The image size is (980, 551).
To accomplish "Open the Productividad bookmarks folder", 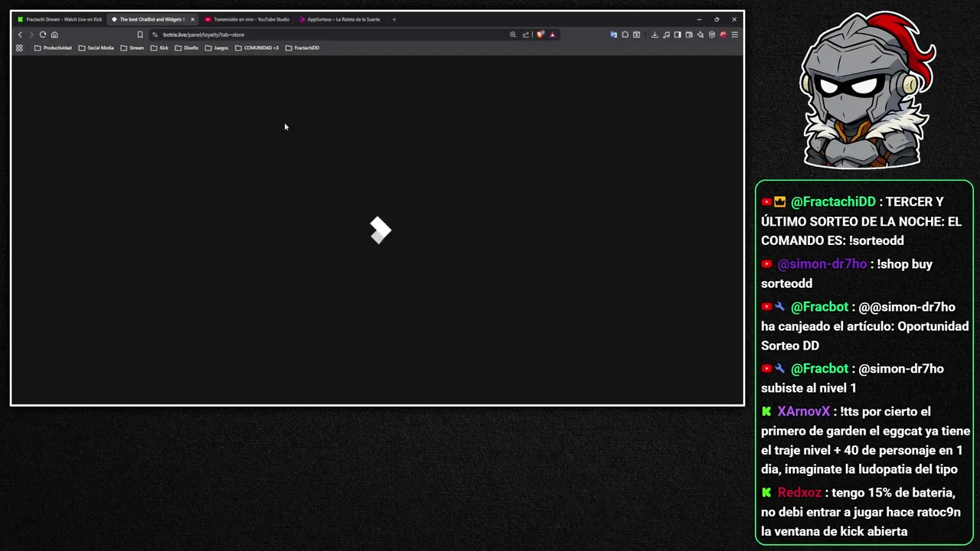I will click(x=53, y=47).
